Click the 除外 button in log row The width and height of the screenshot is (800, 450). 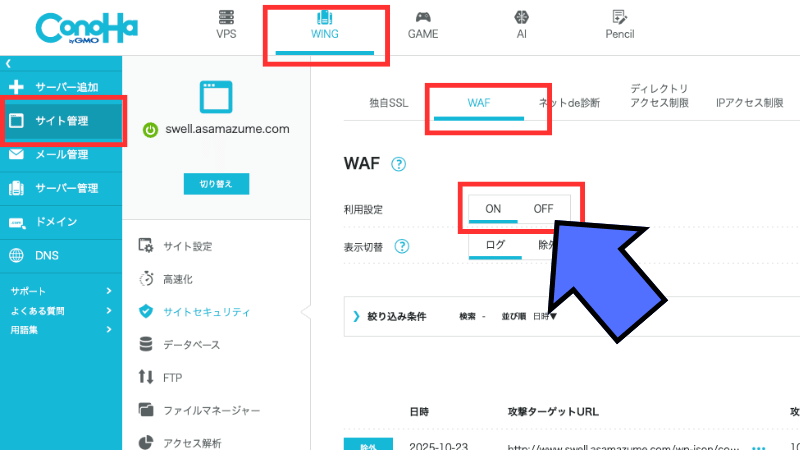365,445
